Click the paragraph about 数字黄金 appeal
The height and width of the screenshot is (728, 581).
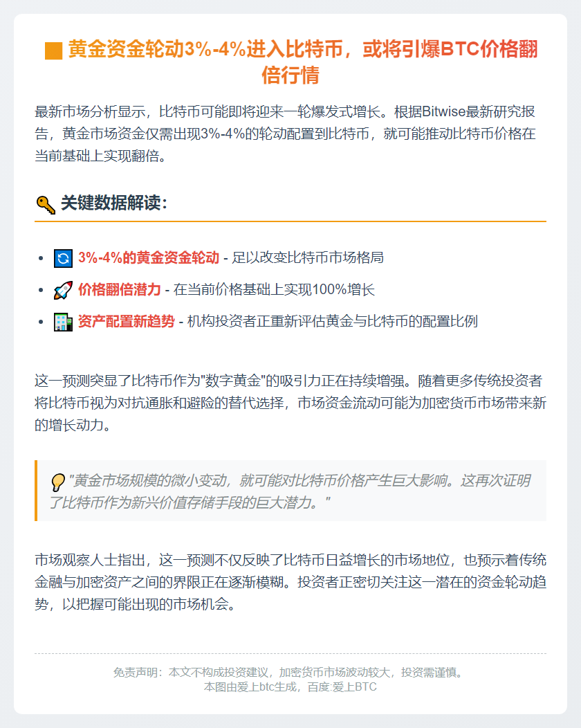(290, 403)
